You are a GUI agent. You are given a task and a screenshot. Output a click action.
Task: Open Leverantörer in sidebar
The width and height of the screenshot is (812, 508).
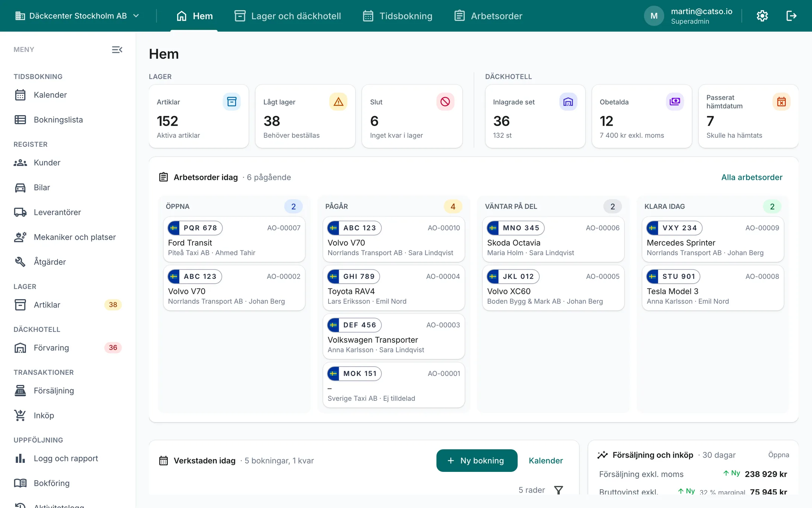coord(68,212)
